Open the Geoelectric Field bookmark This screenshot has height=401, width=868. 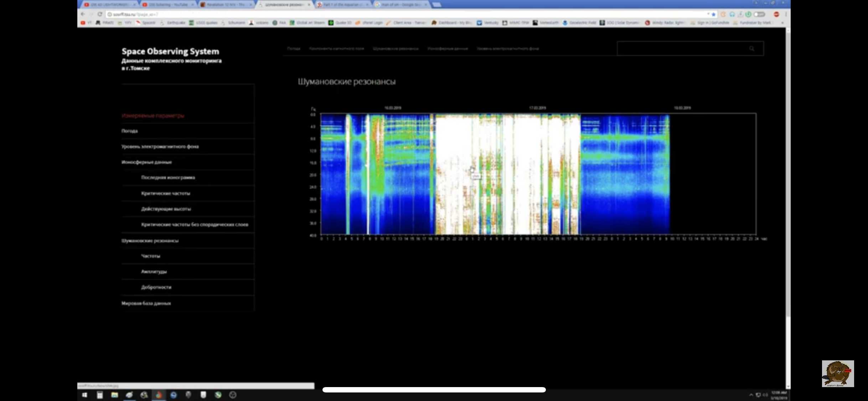579,23
